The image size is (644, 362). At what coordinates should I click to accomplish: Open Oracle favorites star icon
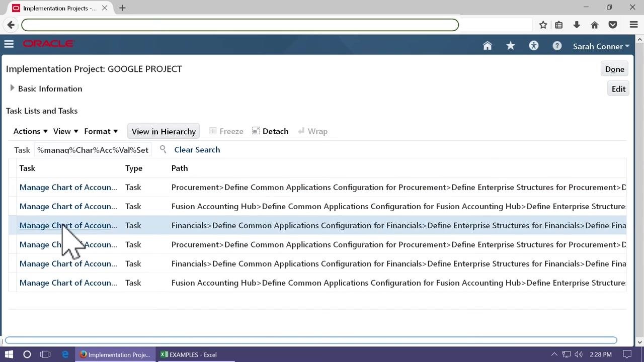click(x=511, y=46)
